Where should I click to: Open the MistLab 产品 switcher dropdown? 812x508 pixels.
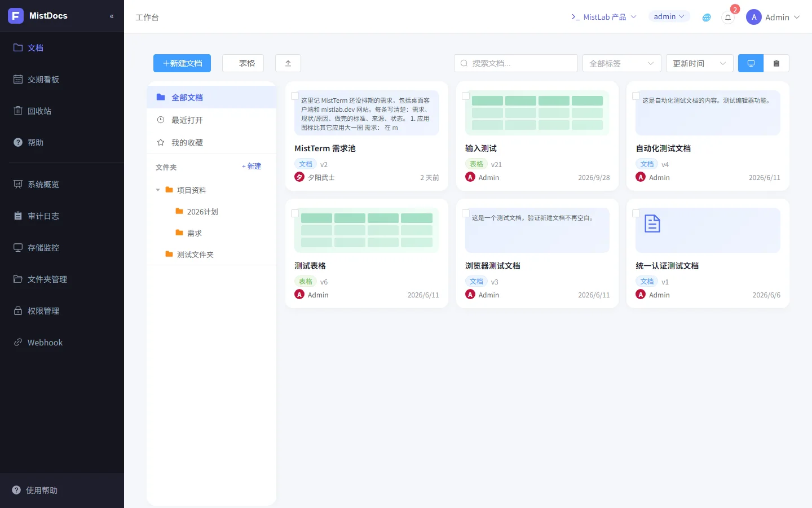point(604,17)
